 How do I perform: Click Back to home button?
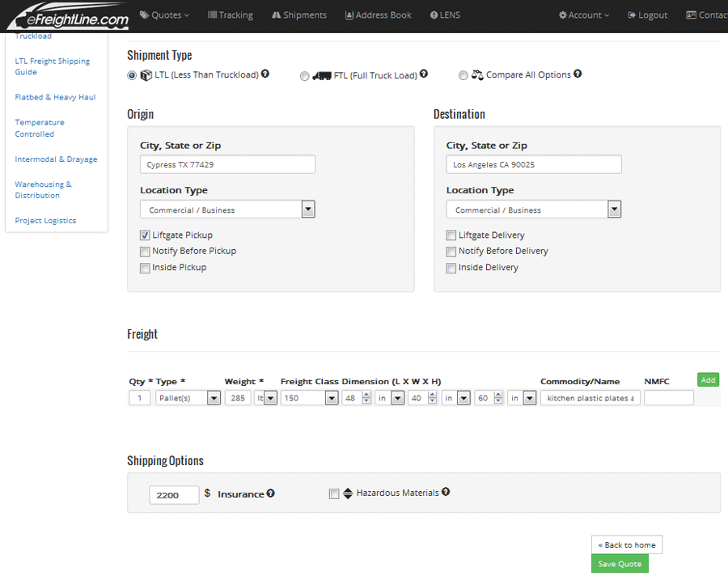pos(627,544)
